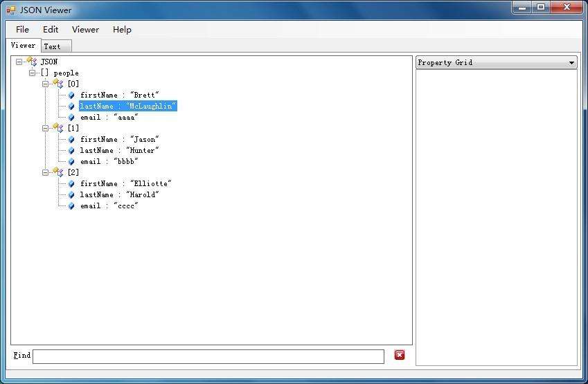Select email : "bbbb" row
Viewport: 588px width, 384px height.
point(109,161)
